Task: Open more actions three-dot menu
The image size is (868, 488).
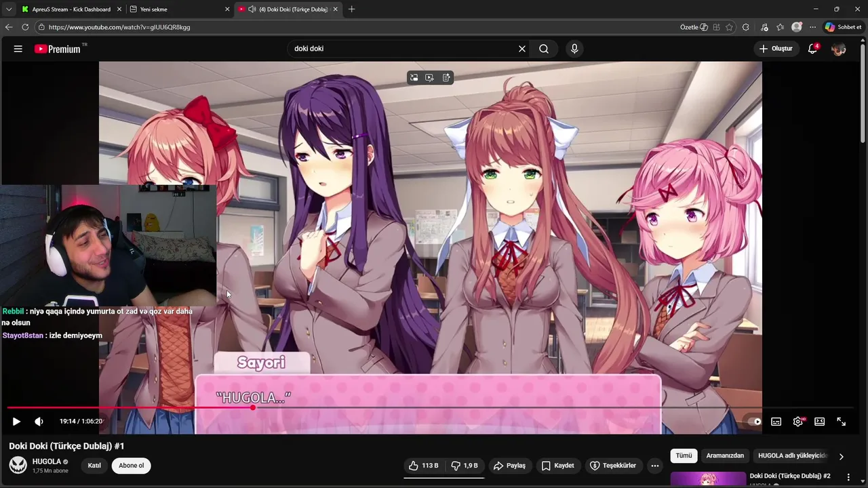Action: point(654,466)
